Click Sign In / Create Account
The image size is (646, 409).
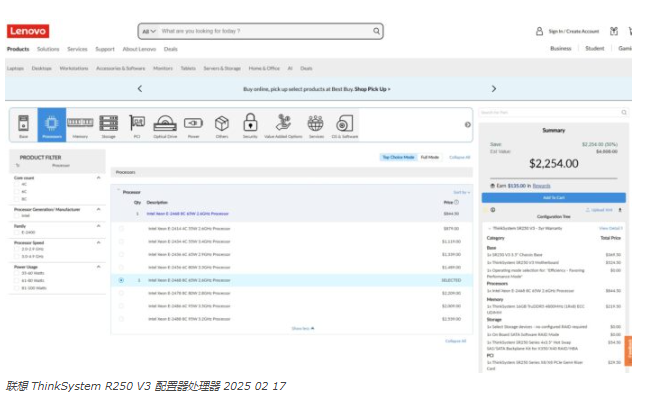coord(573,31)
